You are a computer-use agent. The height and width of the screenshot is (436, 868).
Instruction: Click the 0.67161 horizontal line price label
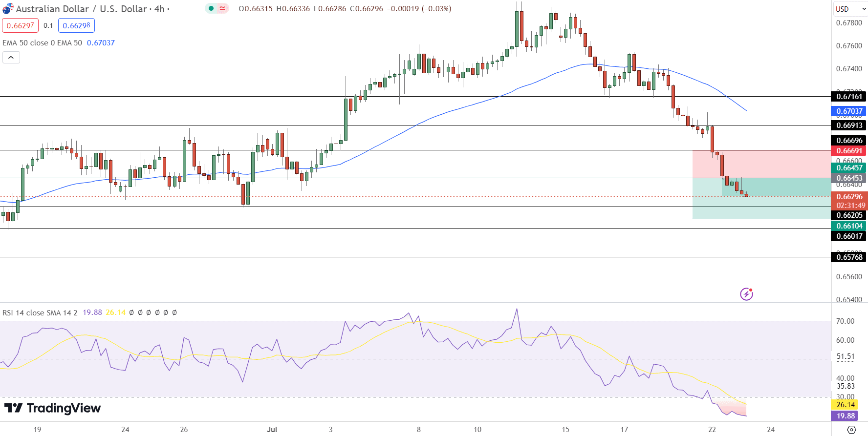point(849,97)
